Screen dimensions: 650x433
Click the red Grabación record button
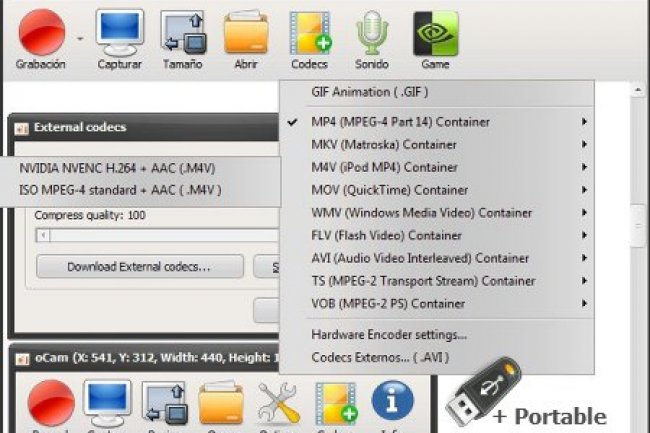tap(40, 33)
